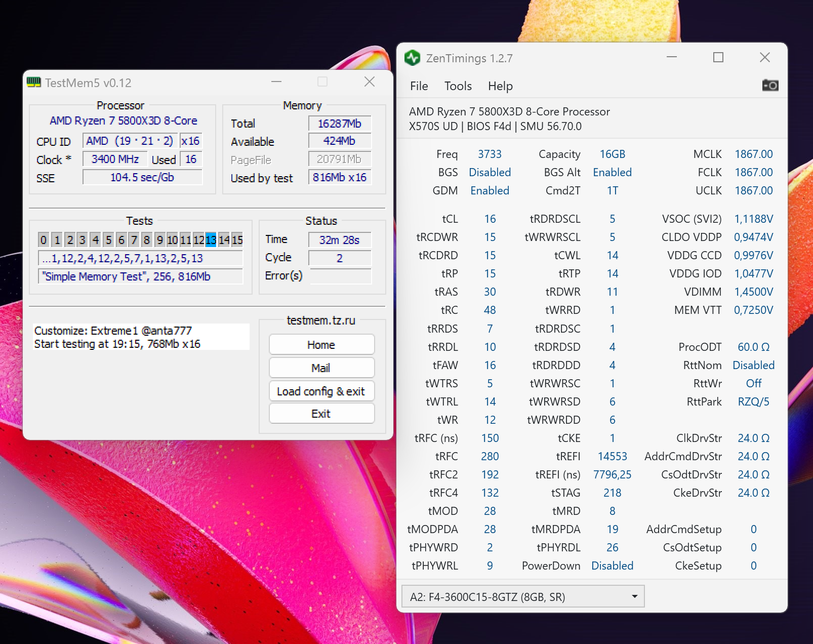This screenshot has height=644, width=813.
Task: Click the BGS value Disabled
Action: click(x=490, y=172)
